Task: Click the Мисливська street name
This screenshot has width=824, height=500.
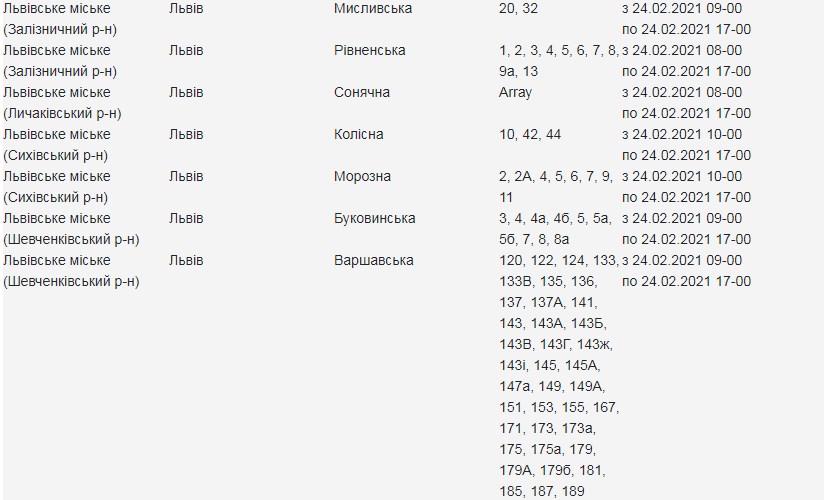Action: pyautogui.click(x=372, y=8)
